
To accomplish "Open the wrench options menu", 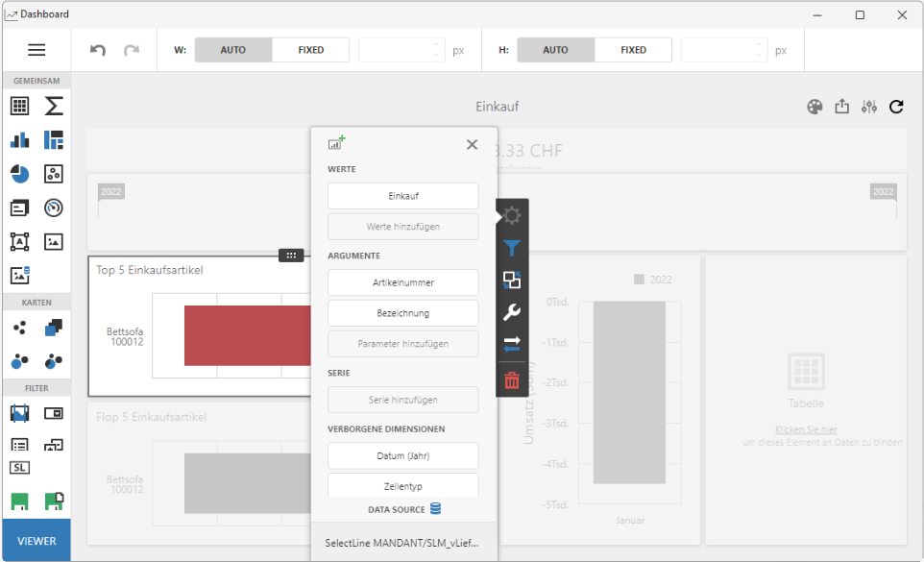I will click(512, 311).
